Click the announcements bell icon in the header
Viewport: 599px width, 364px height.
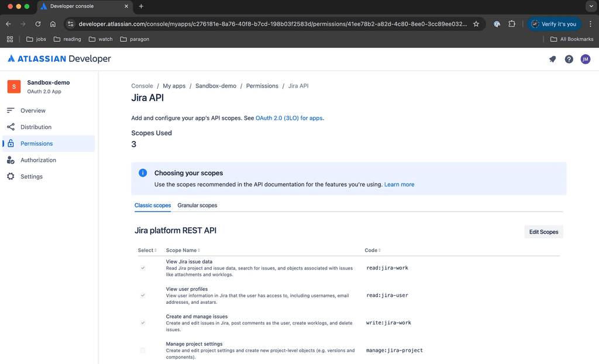click(552, 59)
